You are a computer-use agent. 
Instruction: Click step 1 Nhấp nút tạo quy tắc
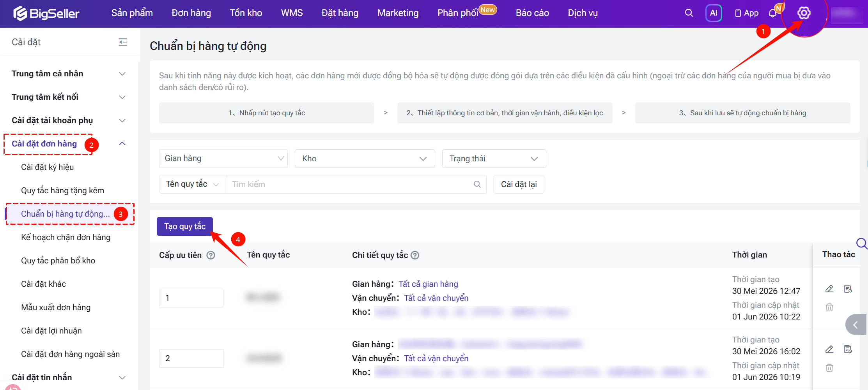[x=267, y=113]
